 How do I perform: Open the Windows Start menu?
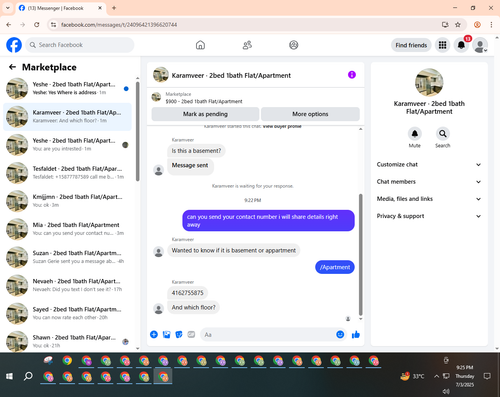9,376
